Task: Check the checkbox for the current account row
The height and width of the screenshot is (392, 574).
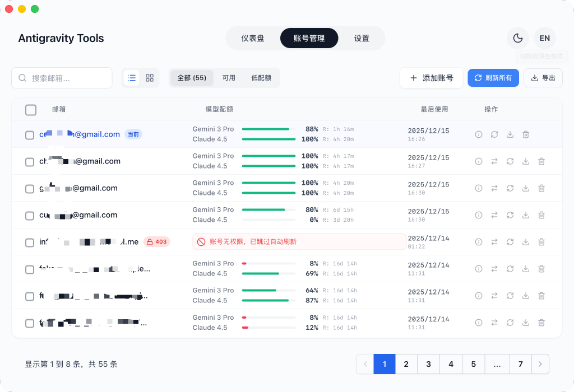Action: pyautogui.click(x=30, y=134)
